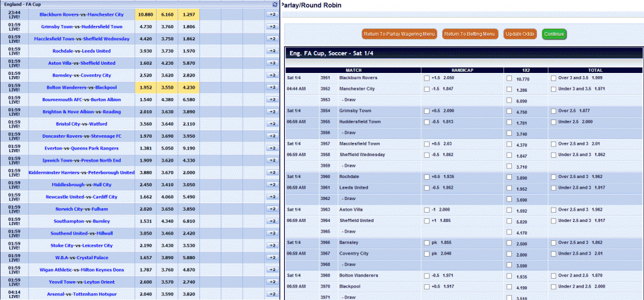The width and height of the screenshot is (644, 300).
Task: Select Queens Park Rangers odds 9.190
Action: pyautogui.click(x=189, y=148)
